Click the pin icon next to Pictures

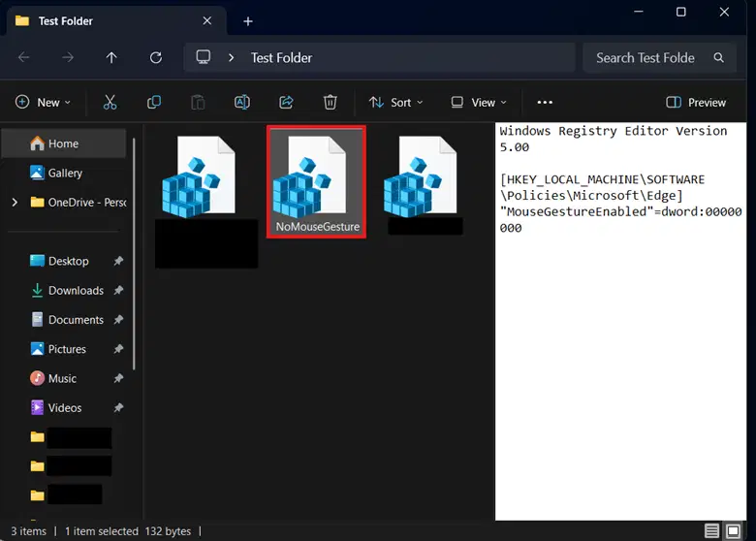tap(118, 349)
